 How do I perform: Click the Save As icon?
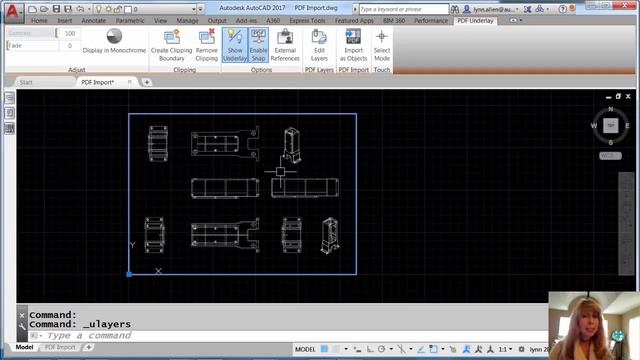68,9
